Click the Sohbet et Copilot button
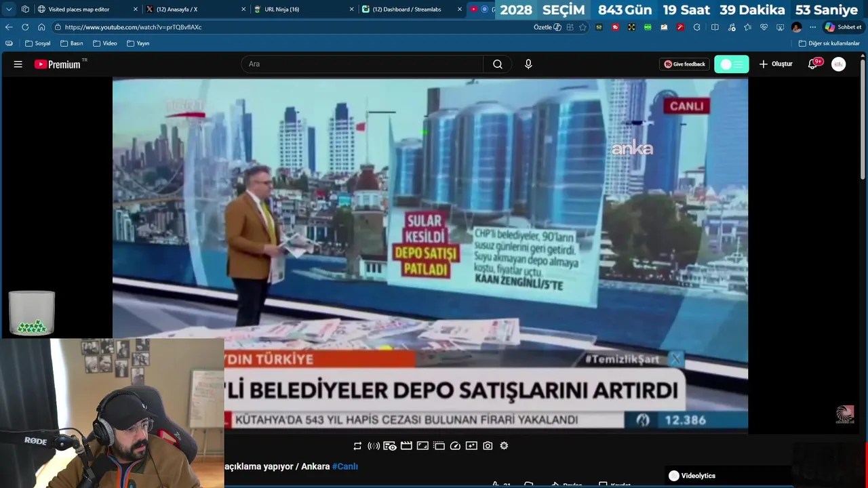Viewport: 868px width, 488px height. point(843,27)
